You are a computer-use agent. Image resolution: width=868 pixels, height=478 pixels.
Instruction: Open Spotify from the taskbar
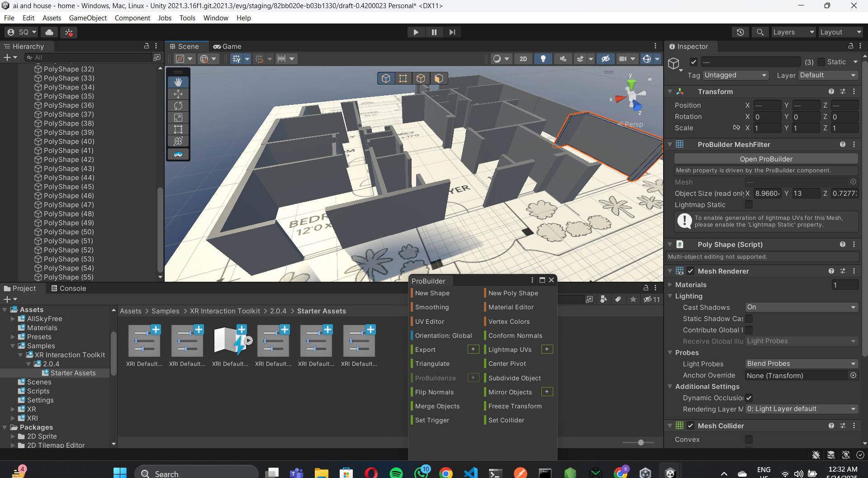(396, 473)
